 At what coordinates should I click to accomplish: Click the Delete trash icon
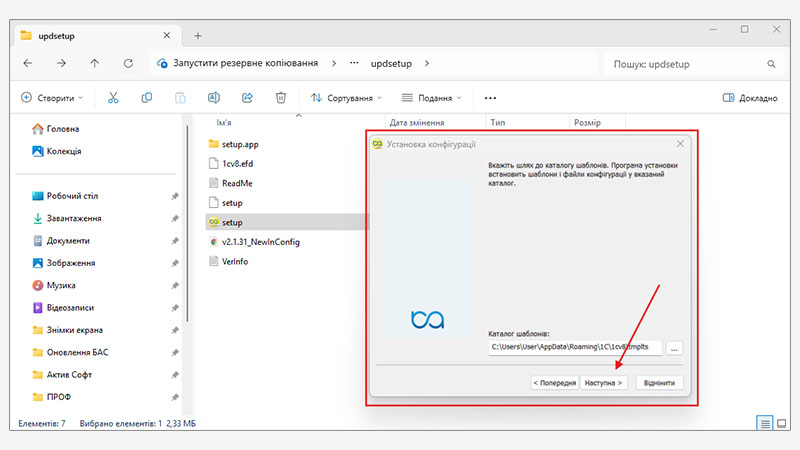(281, 98)
